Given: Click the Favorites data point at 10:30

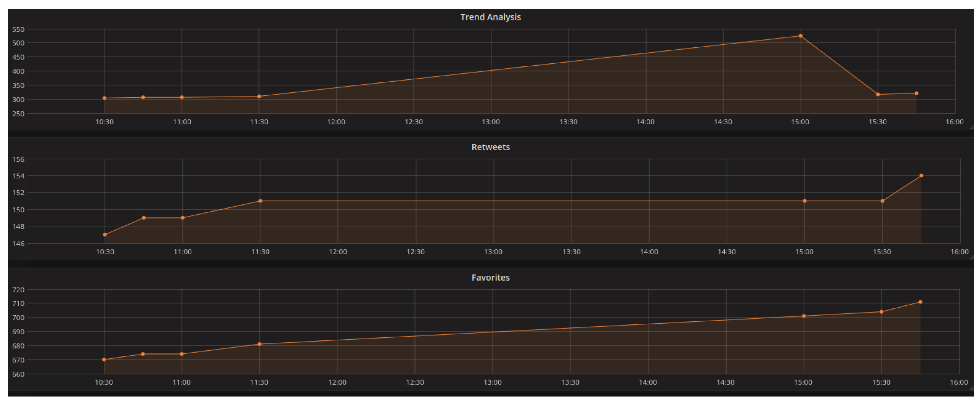Looking at the screenshot, I should [x=104, y=359].
